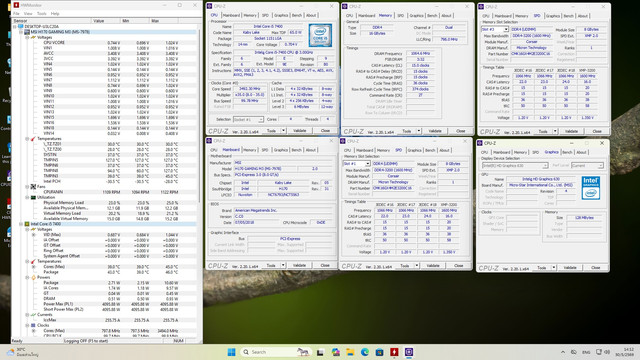Open Task View from the taskbar
This screenshot has height=360, width=640.
tap(320, 352)
